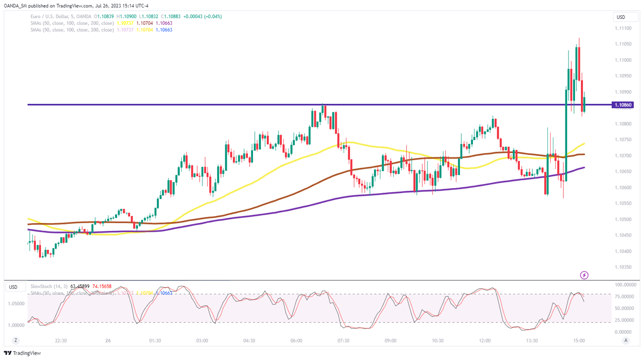The image size is (644, 360).
Task: Click the Z timezone icon at bottom left
Action: (16, 340)
